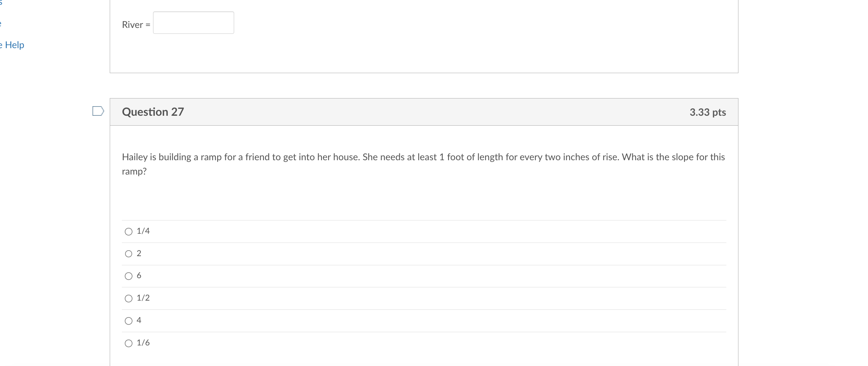Choose the answer 2 radio button
Image resolution: width=868 pixels, height=366 pixels.
(x=128, y=254)
